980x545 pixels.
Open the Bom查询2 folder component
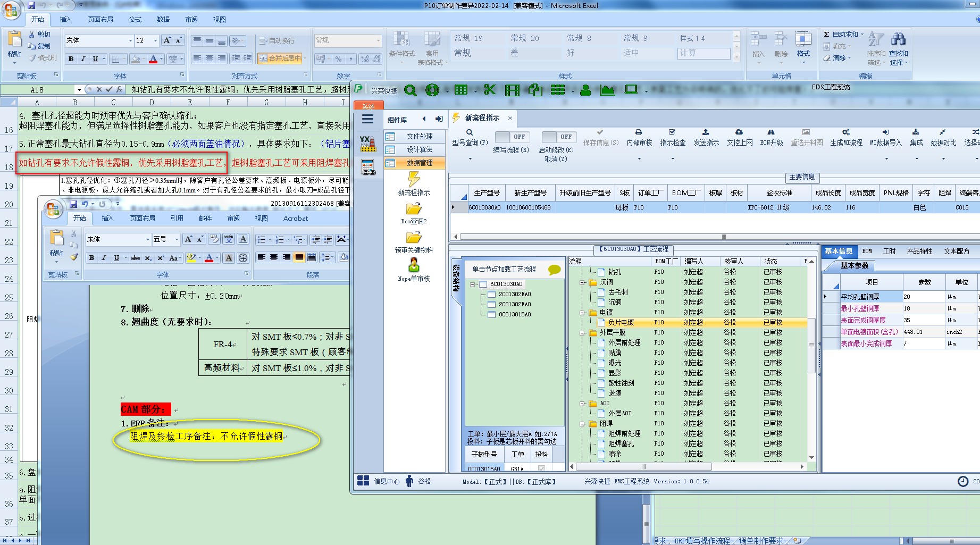(x=414, y=213)
